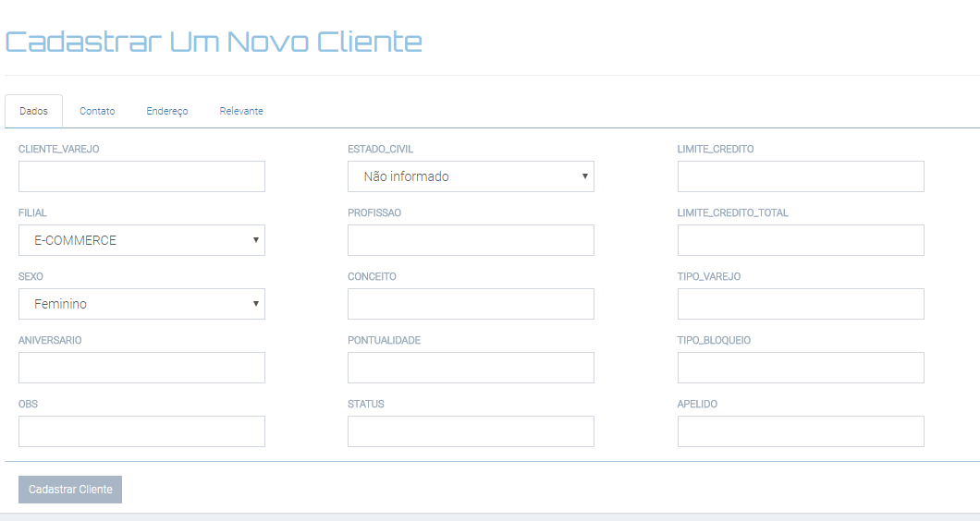
Task: Click the OBS input field
Action: pos(141,431)
